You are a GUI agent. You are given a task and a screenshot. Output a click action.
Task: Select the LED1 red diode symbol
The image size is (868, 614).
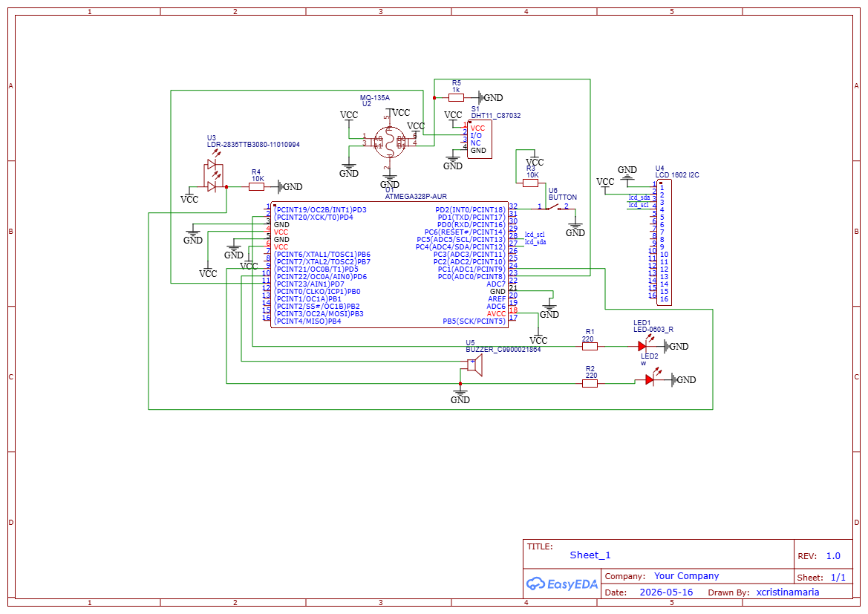(x=643, y=346)
